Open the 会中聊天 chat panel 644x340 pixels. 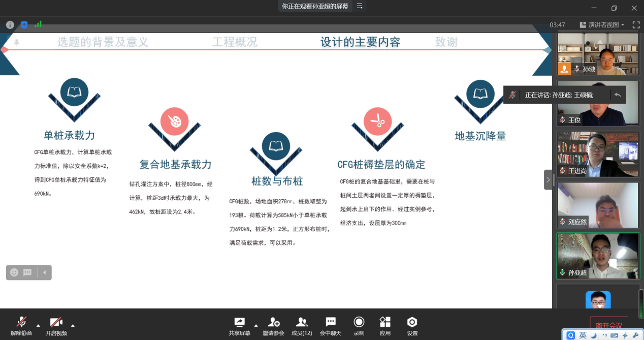click(331, 326)
